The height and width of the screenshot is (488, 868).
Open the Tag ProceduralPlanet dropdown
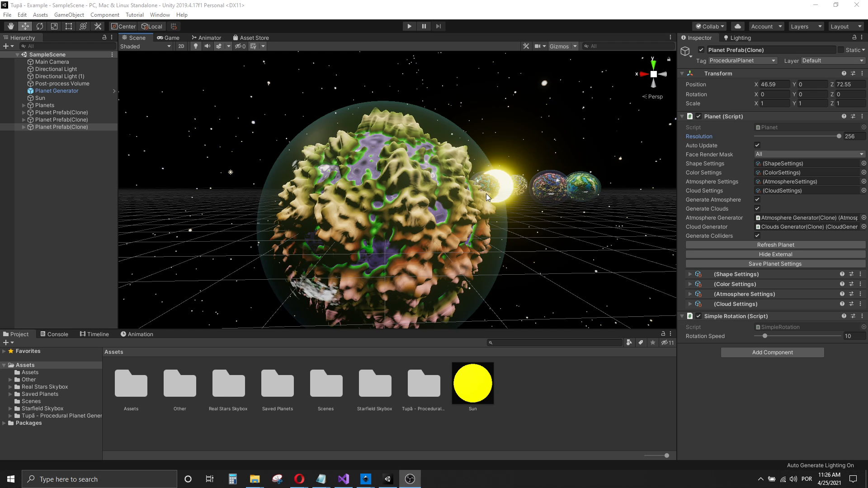point(742,61)
